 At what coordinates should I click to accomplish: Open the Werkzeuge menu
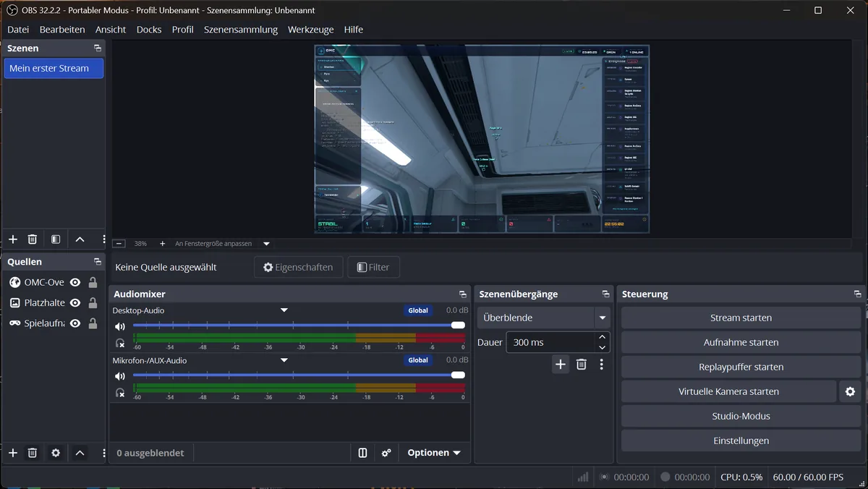click(x=311, y=30)
